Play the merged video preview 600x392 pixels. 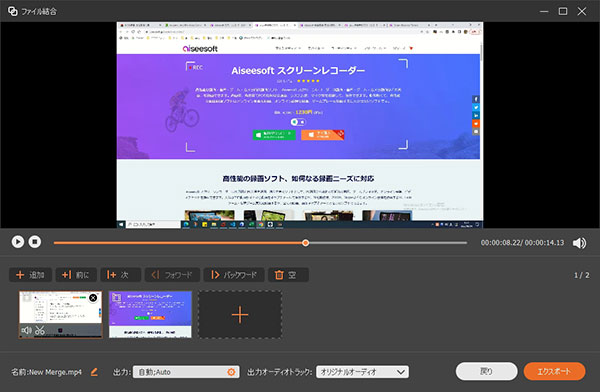pos(18,242)
